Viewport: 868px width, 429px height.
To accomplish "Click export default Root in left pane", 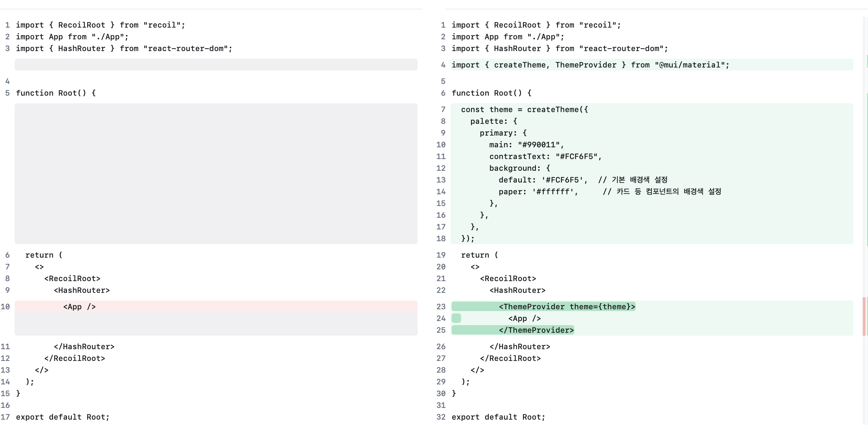I will pyautogui.click(x=63, y=417).
